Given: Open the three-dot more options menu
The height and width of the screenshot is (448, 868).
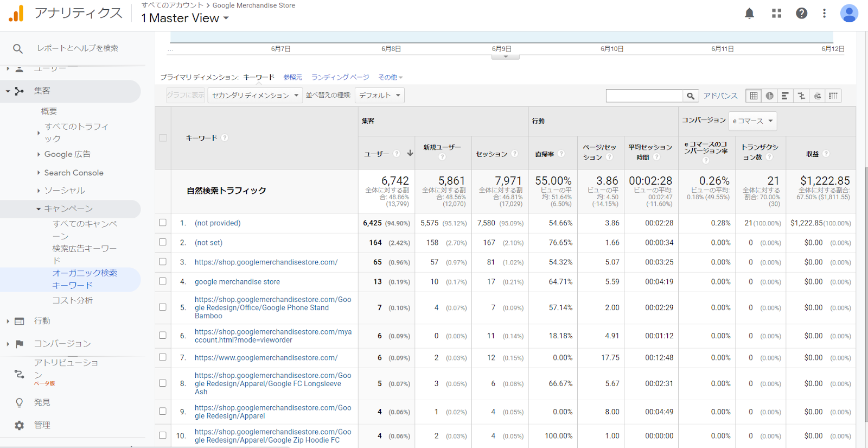Looking at the screenshot, I should click(824, 14).
